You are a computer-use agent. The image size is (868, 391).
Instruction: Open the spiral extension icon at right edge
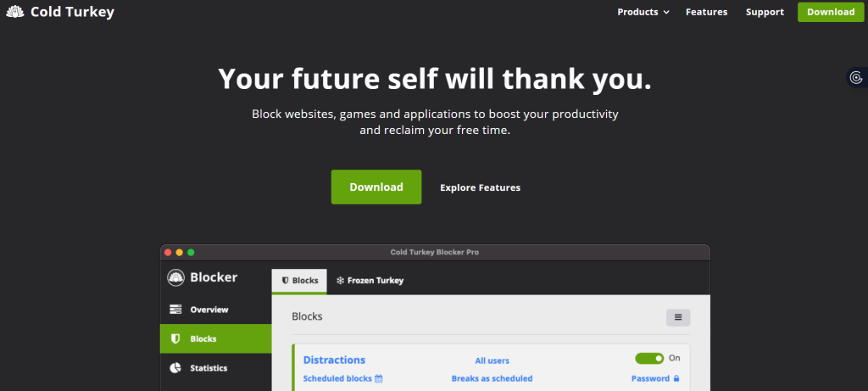(x=857, y=77)
